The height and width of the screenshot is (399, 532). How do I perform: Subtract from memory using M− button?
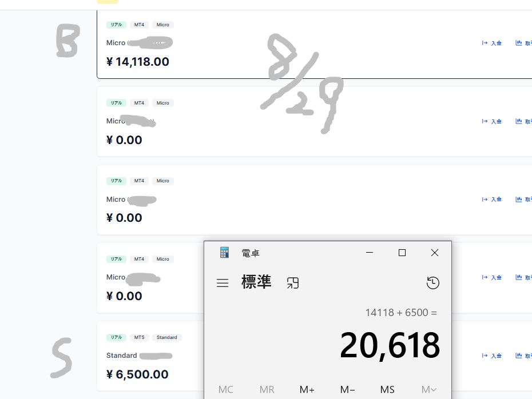tap(347, 389)
